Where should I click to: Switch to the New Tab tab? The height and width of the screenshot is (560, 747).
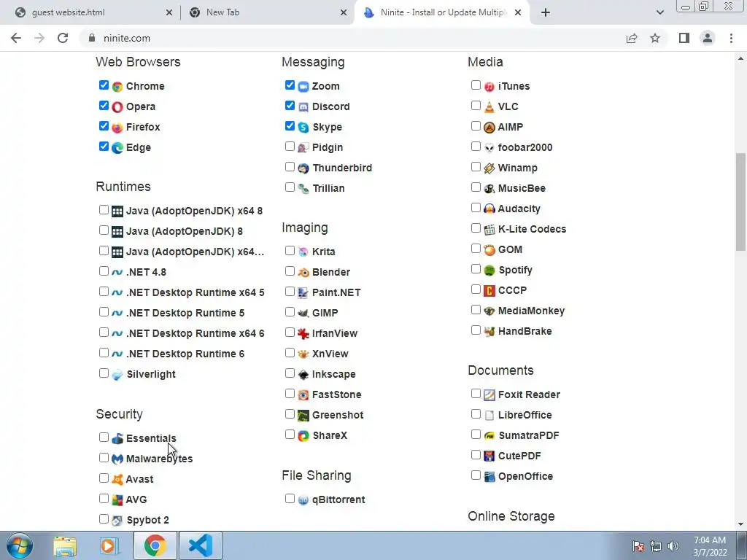click(267, 12)
